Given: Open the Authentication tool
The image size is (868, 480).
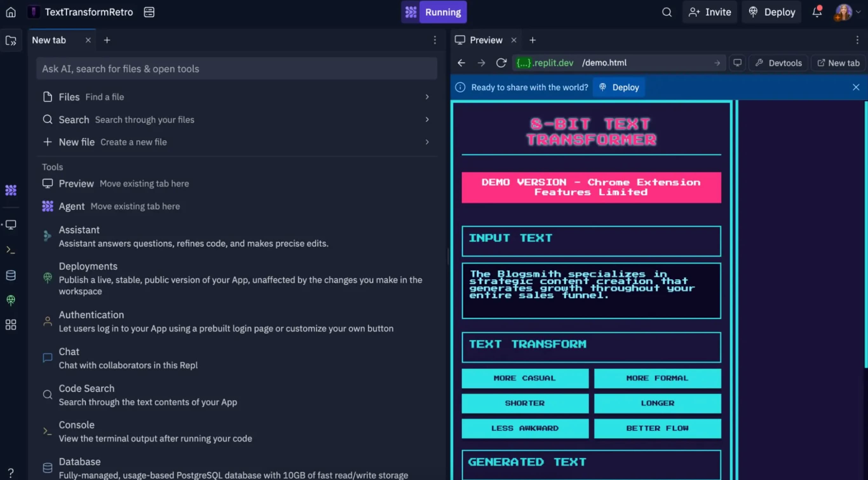Looking at the screenshot, I should click(x=237, y=322).
